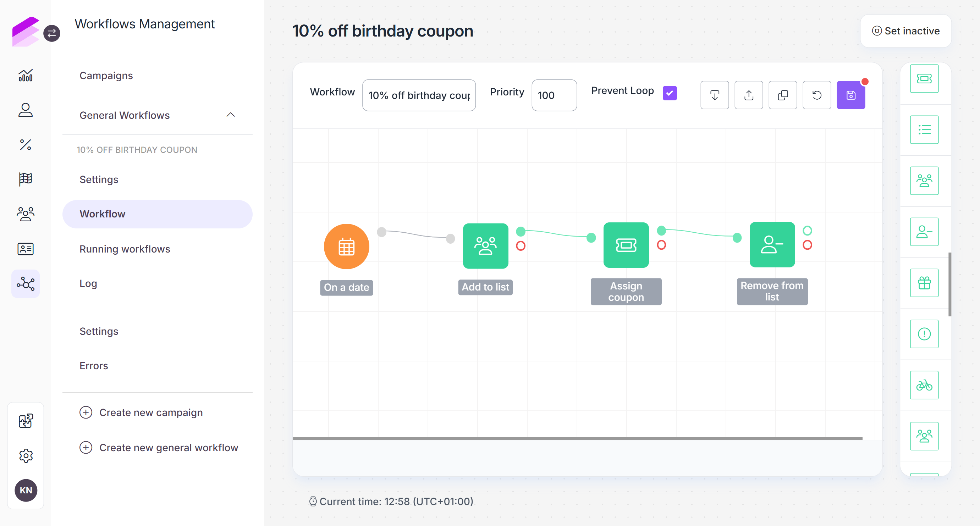Click the export upload arrow icon
Viewport: 980px width, 526px height.
(749, 95)
